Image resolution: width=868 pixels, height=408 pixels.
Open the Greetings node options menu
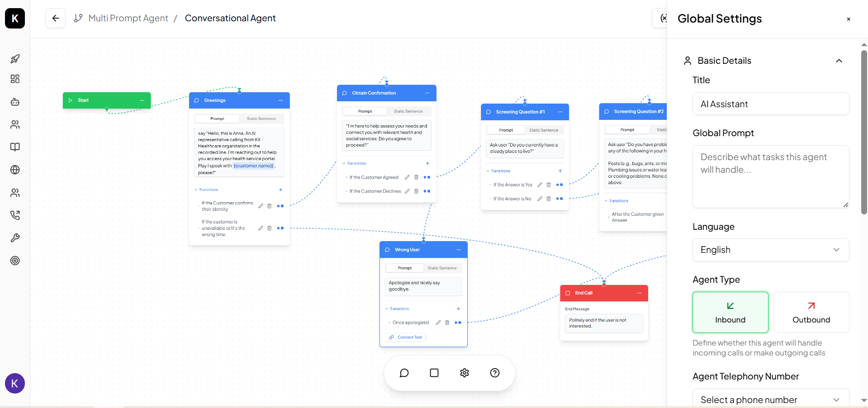coord(281,100)
